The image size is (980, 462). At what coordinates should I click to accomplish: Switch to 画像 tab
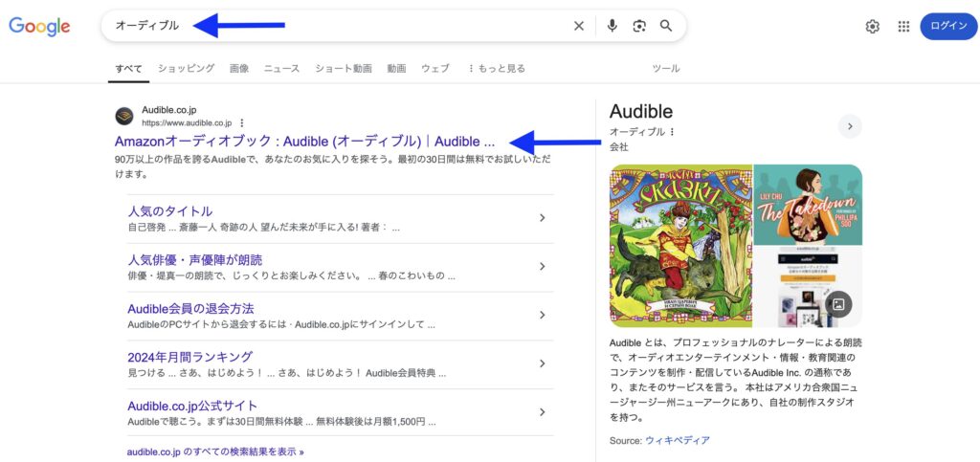pos(238,69)
